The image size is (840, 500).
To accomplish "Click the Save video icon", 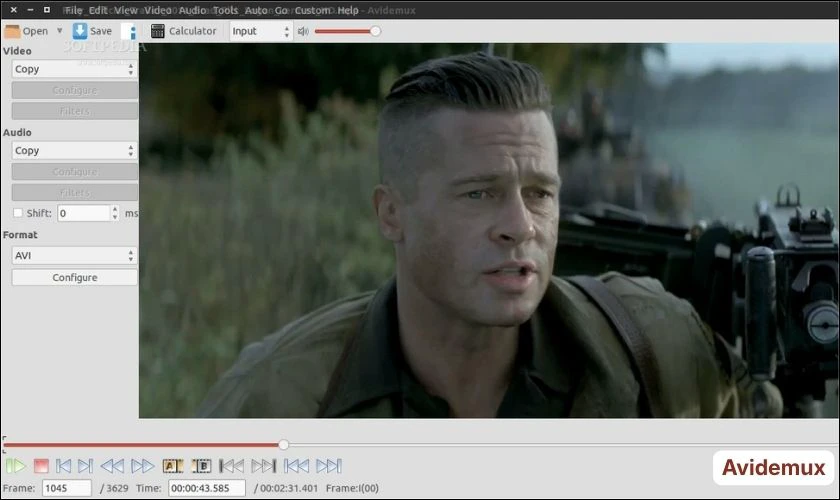I will 80,31.
